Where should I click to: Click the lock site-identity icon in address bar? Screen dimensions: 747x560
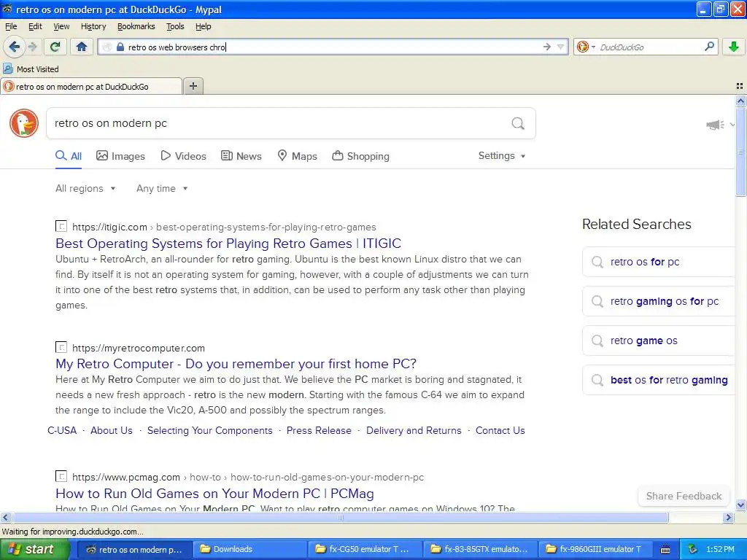tap(120, 47)
